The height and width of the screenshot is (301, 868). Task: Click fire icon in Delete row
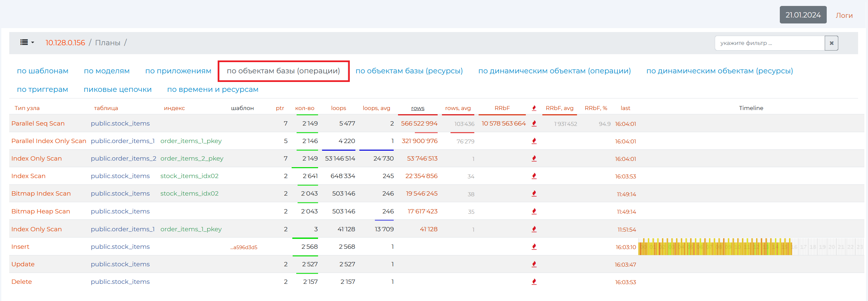coord(534,282)
